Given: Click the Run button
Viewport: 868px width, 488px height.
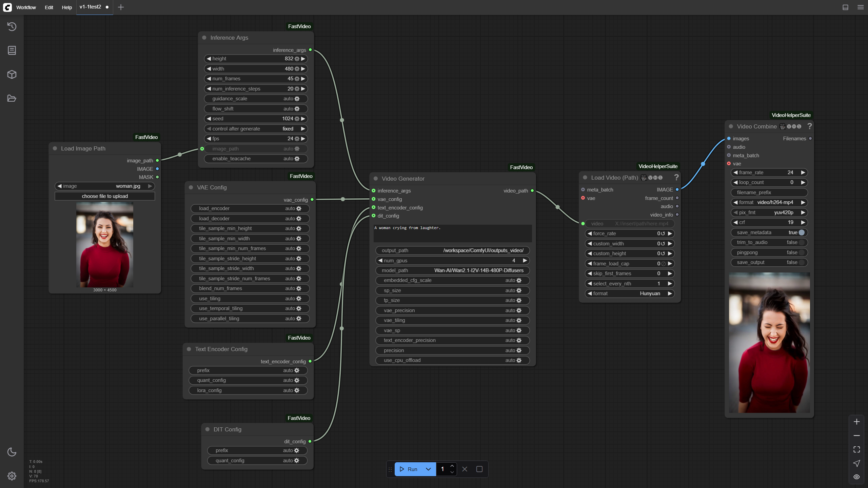Looking at the screenshot, I should pyautogui.click(x=408, y=469).
